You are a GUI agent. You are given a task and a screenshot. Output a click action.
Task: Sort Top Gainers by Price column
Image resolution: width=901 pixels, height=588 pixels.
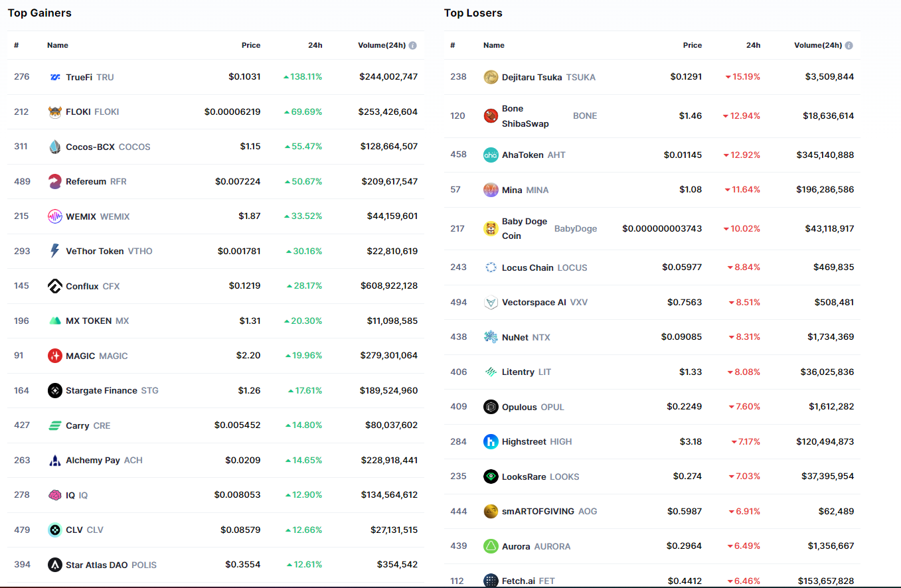point(251,46)
